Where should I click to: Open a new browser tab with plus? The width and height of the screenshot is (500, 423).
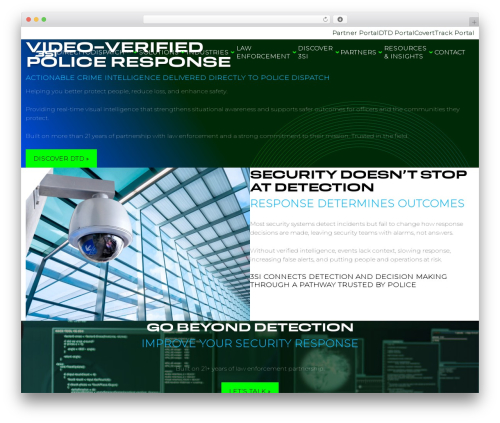[474, 22]
